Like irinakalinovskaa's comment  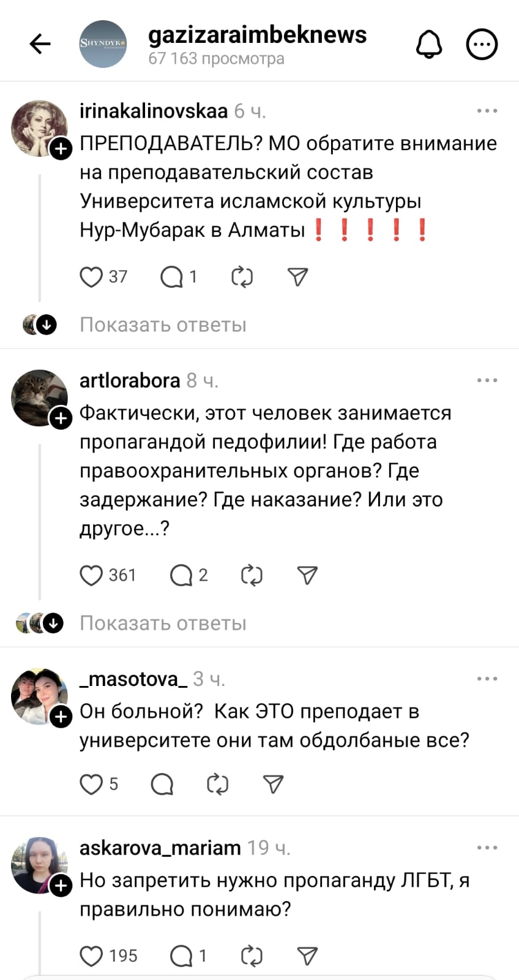[91, 277]
